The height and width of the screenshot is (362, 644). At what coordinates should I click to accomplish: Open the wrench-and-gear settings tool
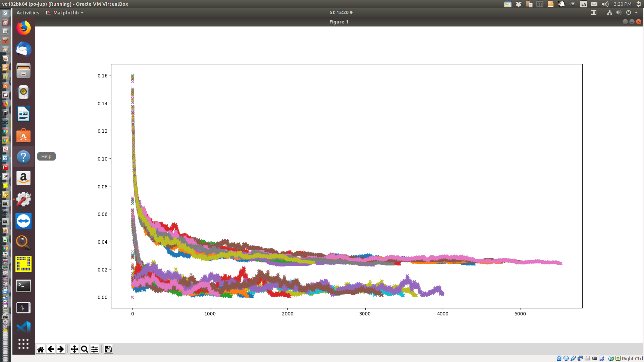click(23, 199)
